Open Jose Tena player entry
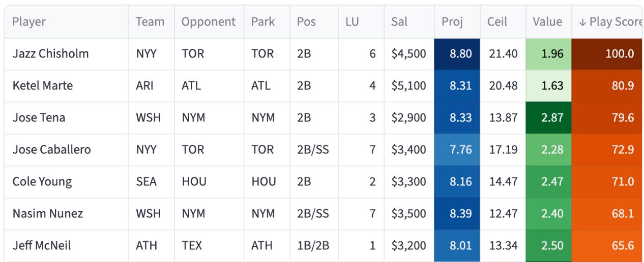644x262 pixels. pos(39,118)
